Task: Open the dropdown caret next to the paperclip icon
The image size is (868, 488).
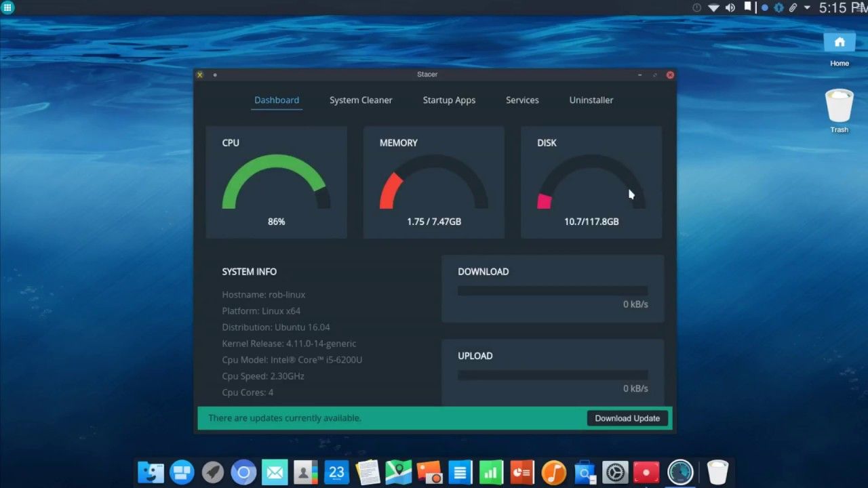Action: coord(807,7)
